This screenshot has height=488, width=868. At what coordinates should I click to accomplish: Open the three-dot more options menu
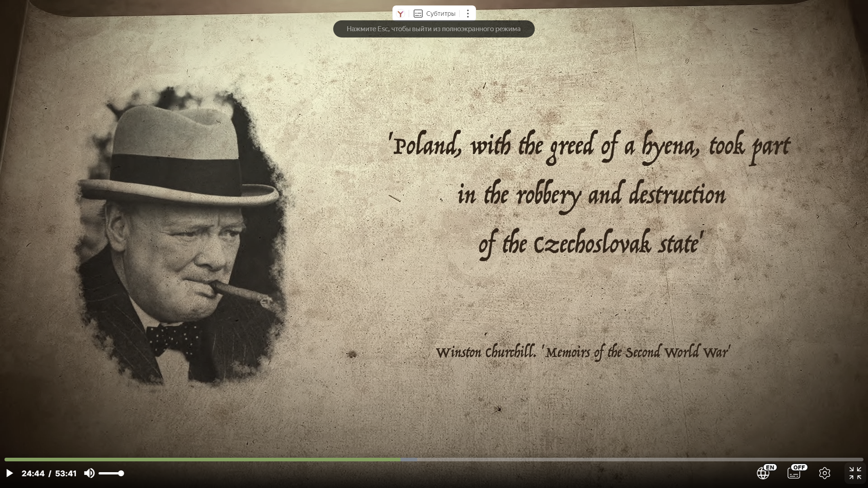468,14
